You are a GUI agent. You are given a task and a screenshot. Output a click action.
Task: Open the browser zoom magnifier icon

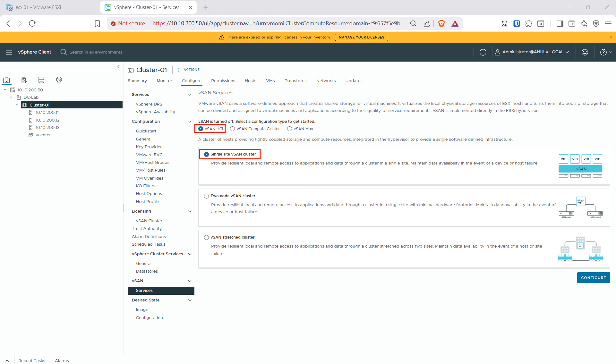[x=413, y=23]
